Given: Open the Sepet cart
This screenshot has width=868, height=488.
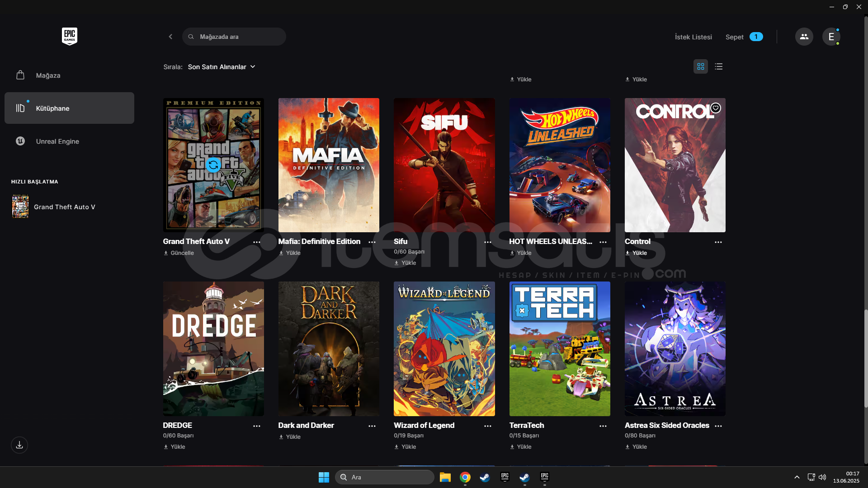Looking at the screenshot, I should [x=744, y=37].
